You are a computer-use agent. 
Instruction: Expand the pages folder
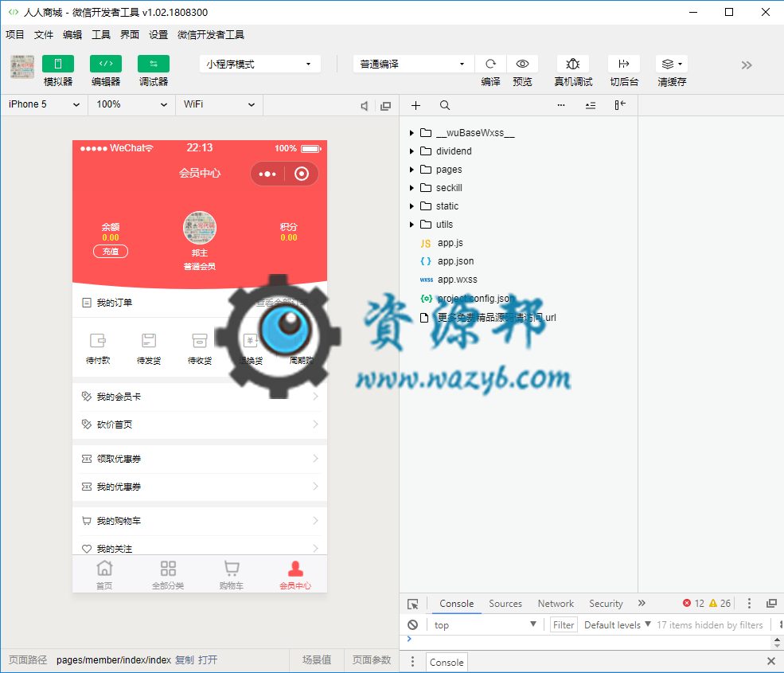(x=412, y=170)
